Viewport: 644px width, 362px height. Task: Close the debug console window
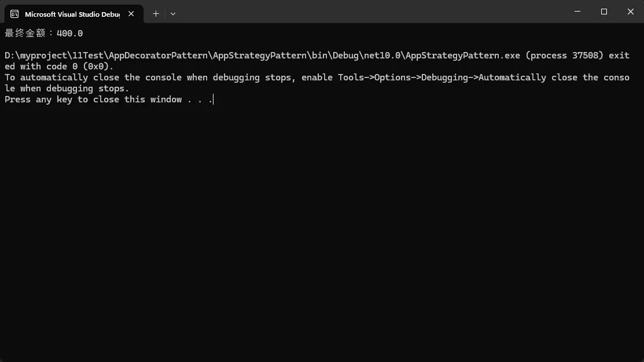pos(631,12)
